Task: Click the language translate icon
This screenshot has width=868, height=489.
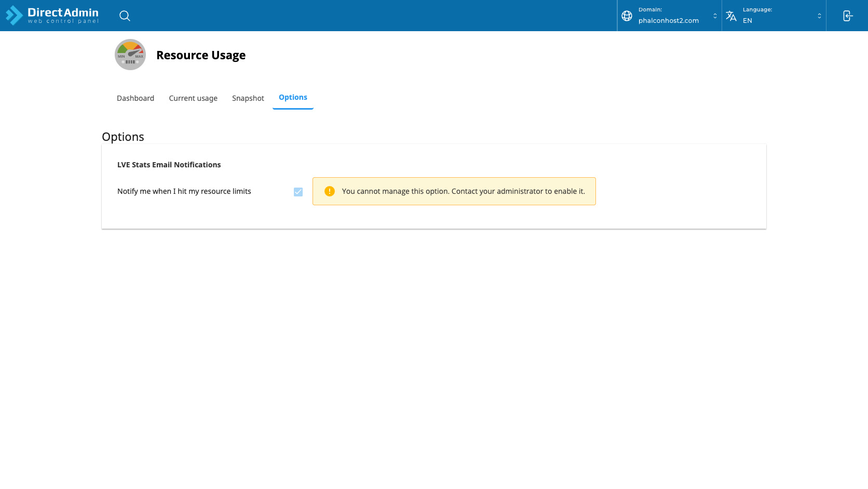Action: tap(731, 16)
